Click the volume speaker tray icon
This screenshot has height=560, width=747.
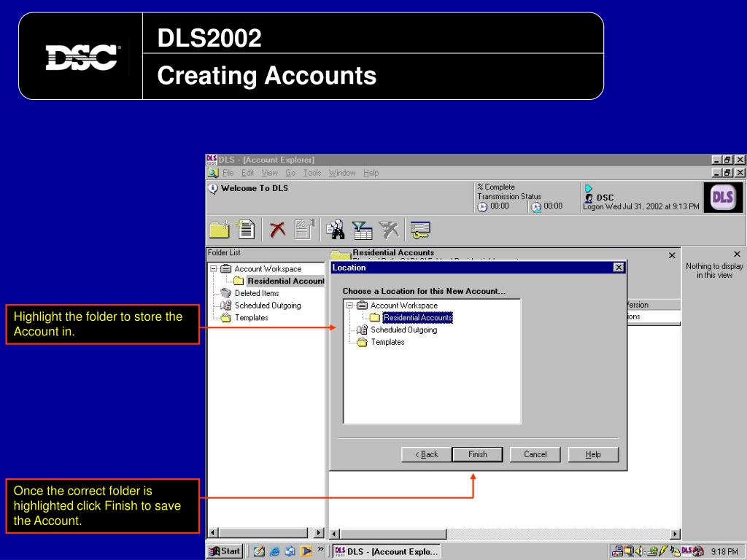639,551
